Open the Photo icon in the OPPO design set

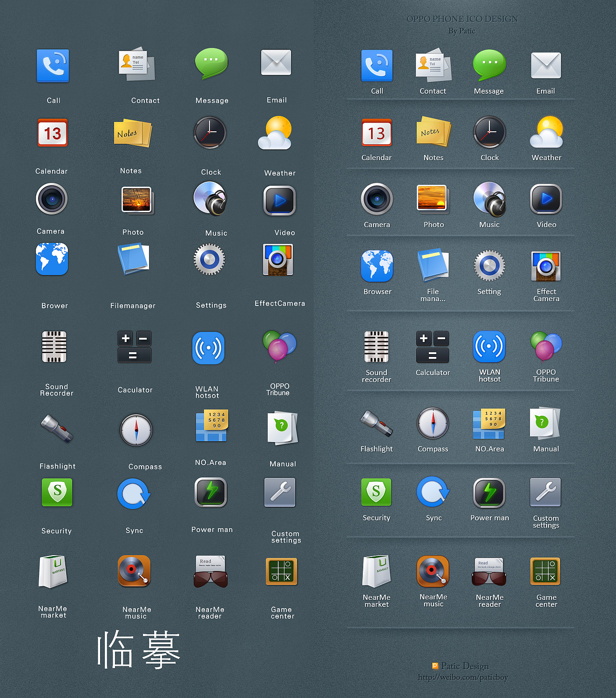pos(433,199)
